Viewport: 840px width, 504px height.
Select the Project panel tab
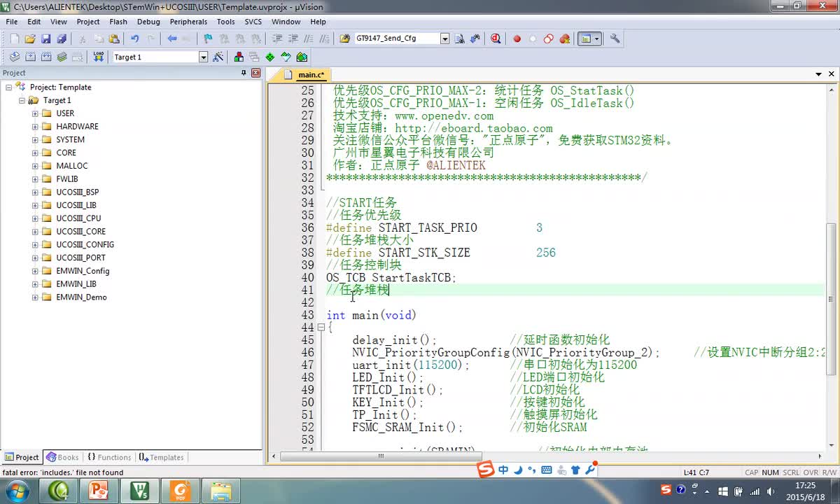tap(22, 457)
